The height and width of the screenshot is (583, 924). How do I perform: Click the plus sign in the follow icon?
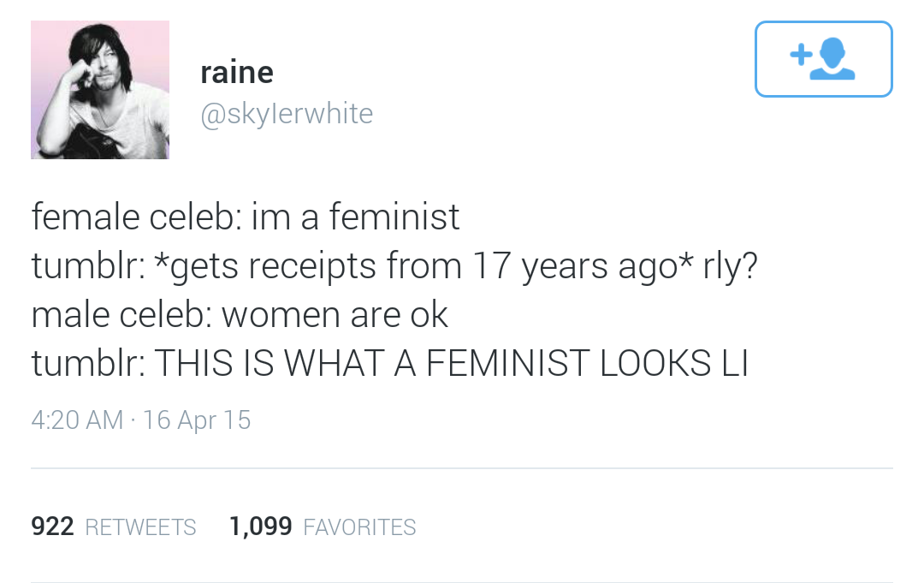[801, 54]
